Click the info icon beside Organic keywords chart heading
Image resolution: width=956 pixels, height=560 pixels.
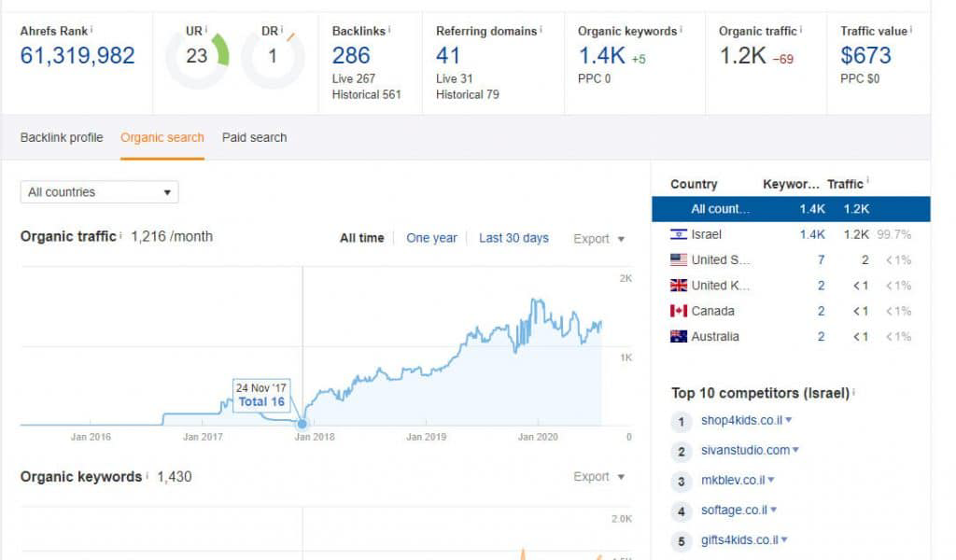click(x=147, y=475)
